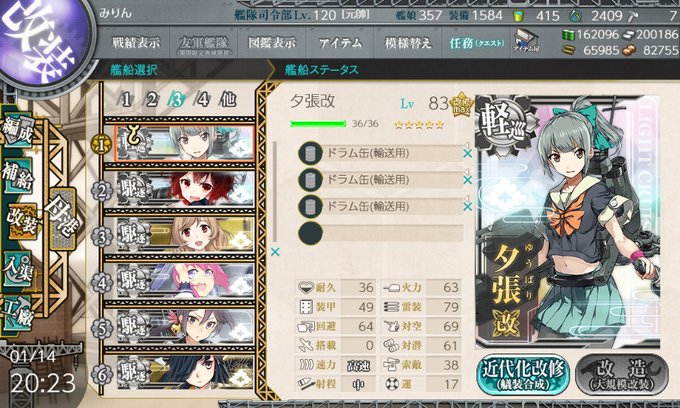The width and height of the screenshot is (680, 408).
Task: Switch to fleet tab 4
Action: (x=202, y=100)
